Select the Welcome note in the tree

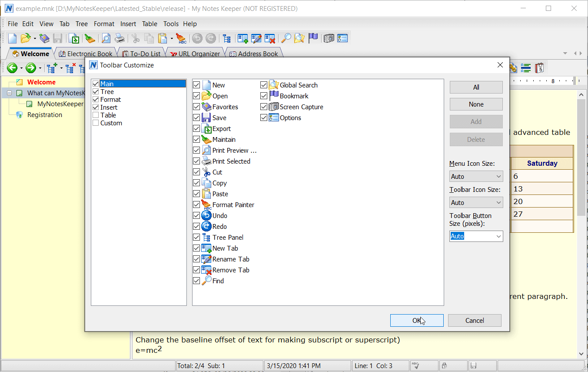coord(41,82)
